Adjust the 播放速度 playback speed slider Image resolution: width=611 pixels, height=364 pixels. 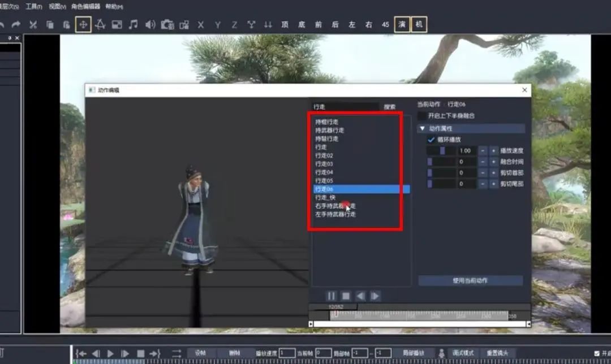coord(442,151)
